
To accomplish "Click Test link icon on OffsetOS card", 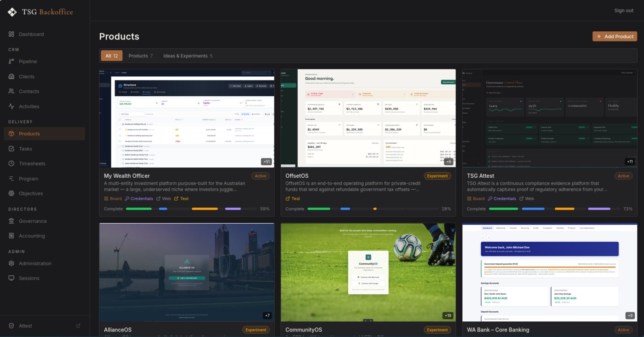I will click(x=288, y=199).
